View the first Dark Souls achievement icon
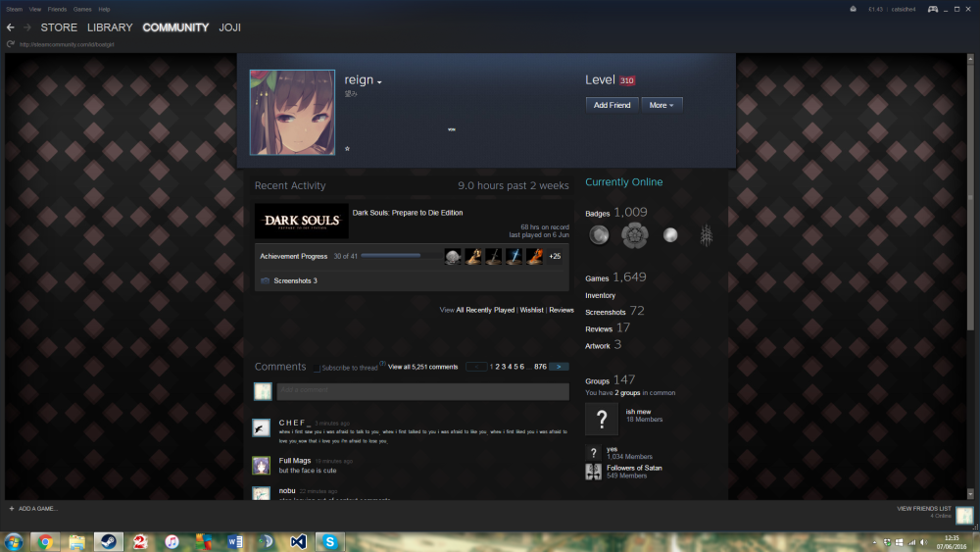The width and height of the screenshot is (980, 552). (453, 256)
